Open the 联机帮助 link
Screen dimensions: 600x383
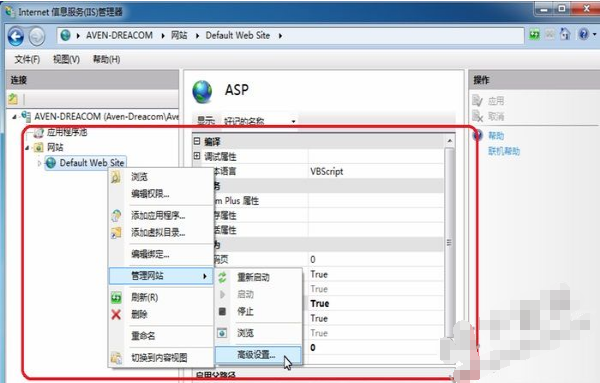coord(504,151)
